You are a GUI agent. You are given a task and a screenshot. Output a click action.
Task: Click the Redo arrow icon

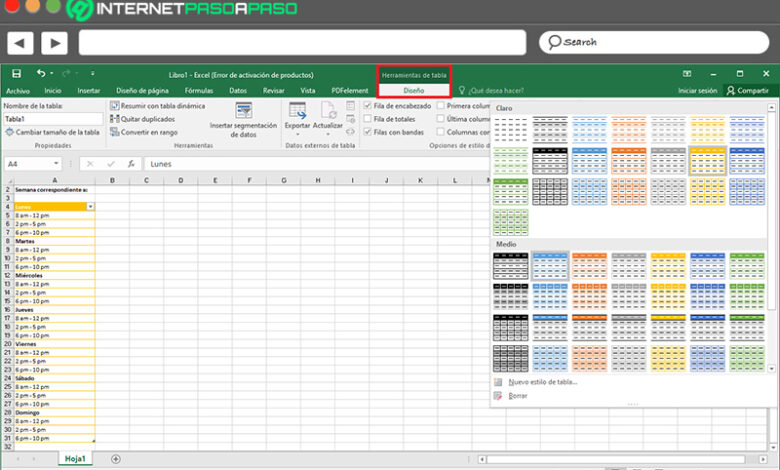66,74
